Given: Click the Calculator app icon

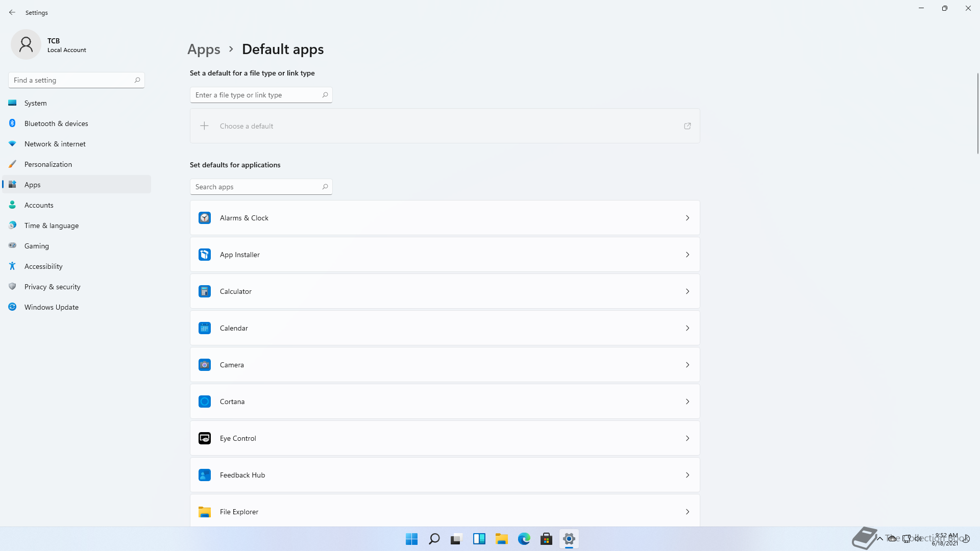Looking at the screenshot, I should pos(205,291).
